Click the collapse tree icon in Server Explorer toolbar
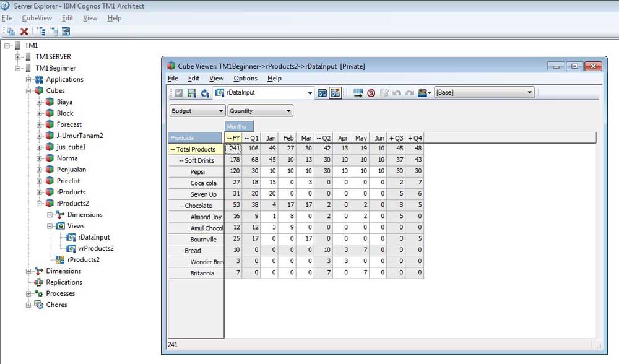 (54, 32)
